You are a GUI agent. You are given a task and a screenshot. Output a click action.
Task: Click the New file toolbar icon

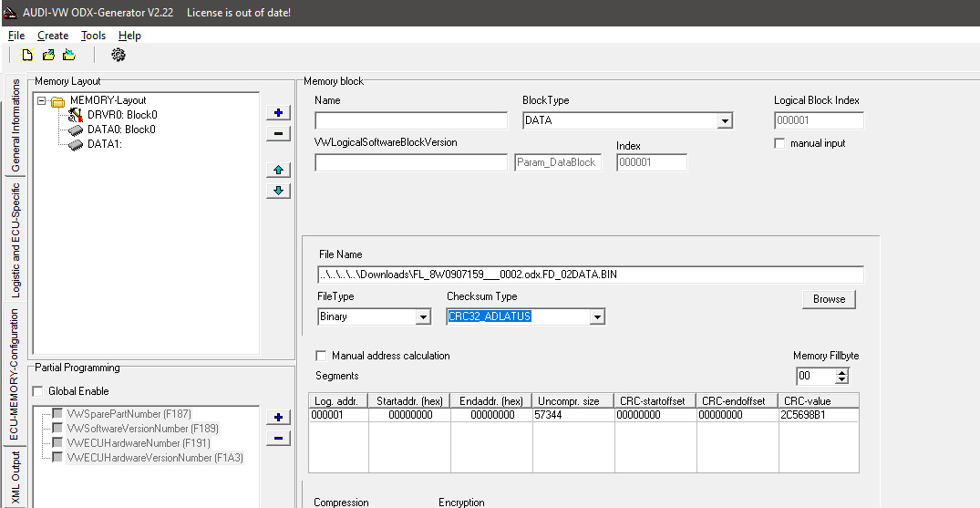coord(27,55)
